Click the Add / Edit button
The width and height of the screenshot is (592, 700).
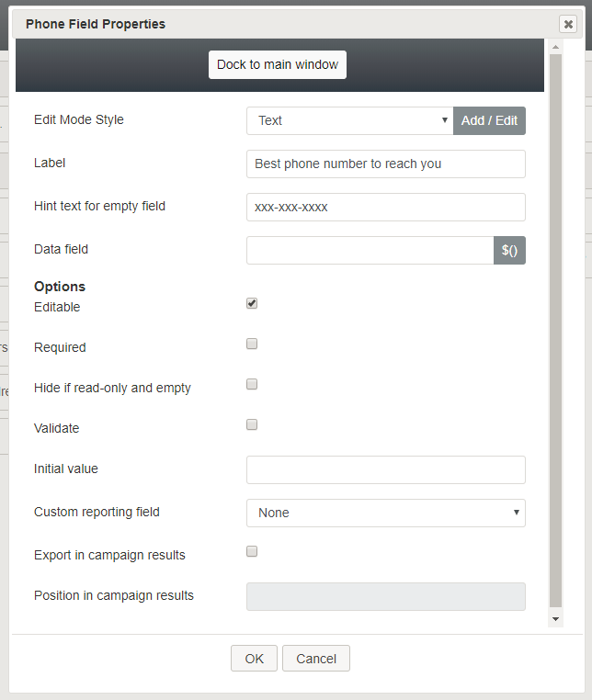click(489, 120)
